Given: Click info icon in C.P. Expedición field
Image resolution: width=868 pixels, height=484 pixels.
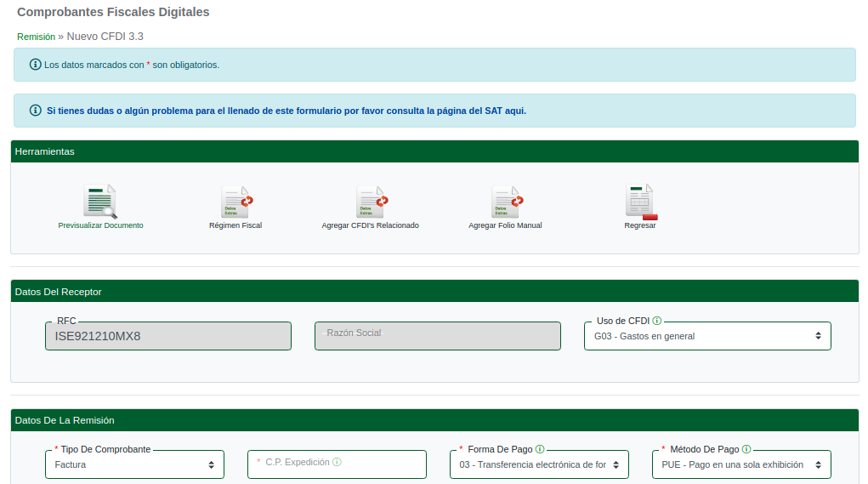Looking at the screenshot, I should click(337, 462).
